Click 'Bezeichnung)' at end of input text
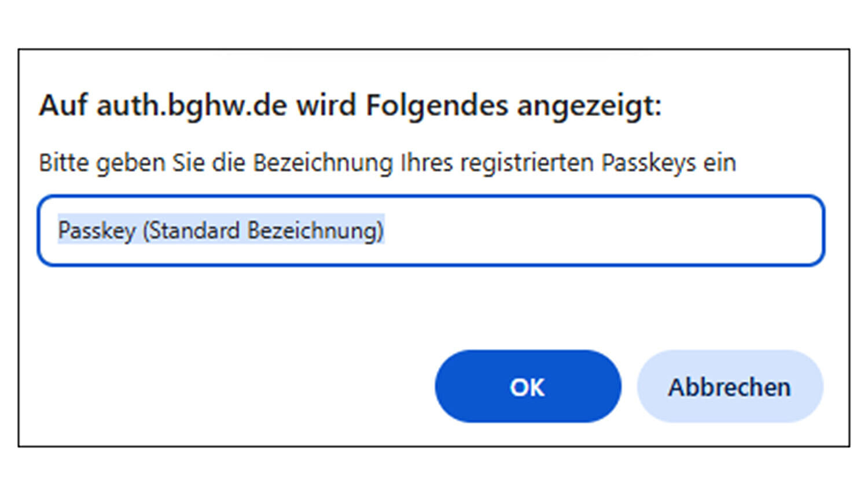This screenshot has height=487, width=868. 315,231
